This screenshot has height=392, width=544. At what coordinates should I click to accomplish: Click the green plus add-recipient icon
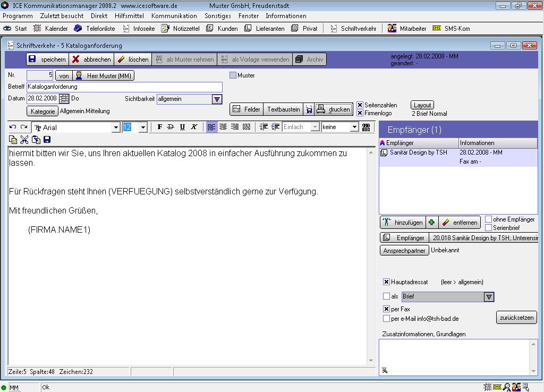[x=432, y=223]
